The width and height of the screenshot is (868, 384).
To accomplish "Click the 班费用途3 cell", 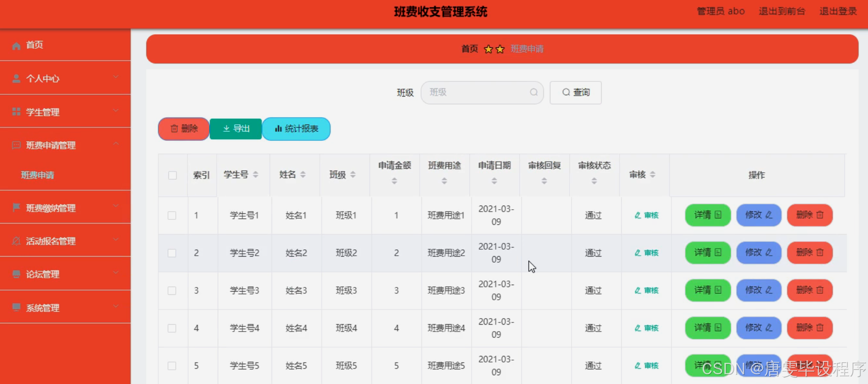I will coord(446,291).
